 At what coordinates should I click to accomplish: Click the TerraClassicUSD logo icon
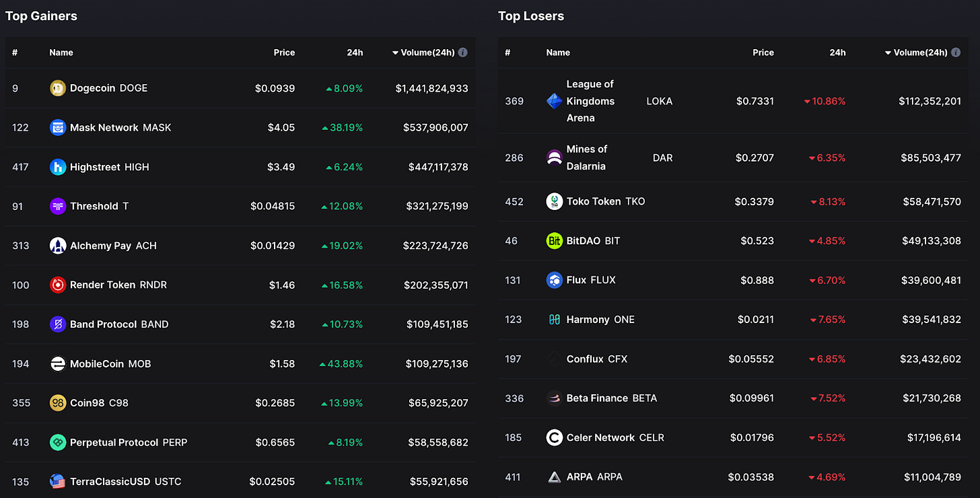point(58,481)
